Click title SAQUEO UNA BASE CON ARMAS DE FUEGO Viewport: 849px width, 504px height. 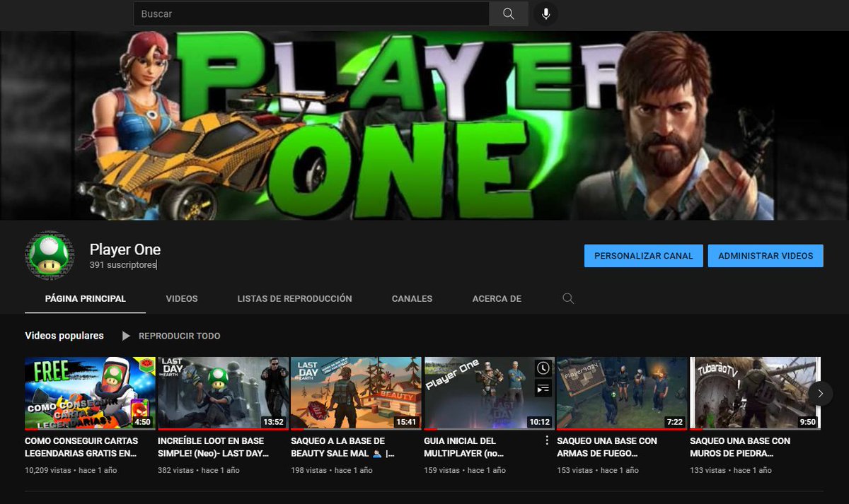608,447
